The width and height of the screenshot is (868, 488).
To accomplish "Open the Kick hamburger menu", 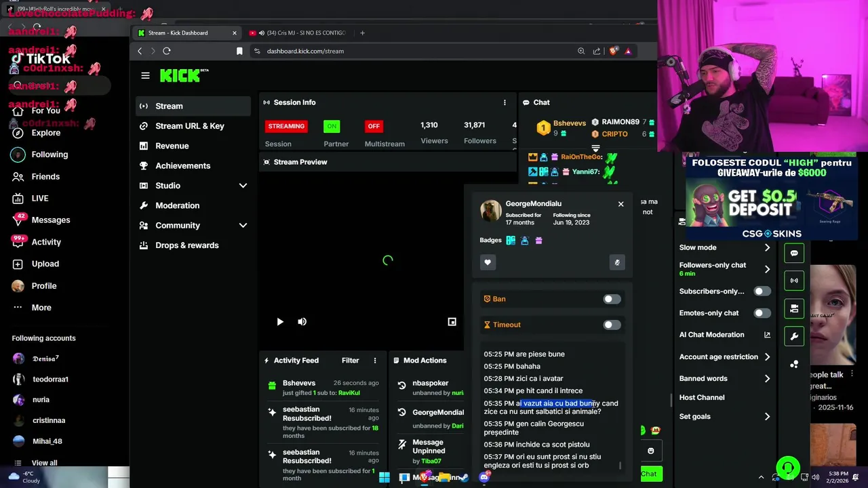I will click(145, 75).
